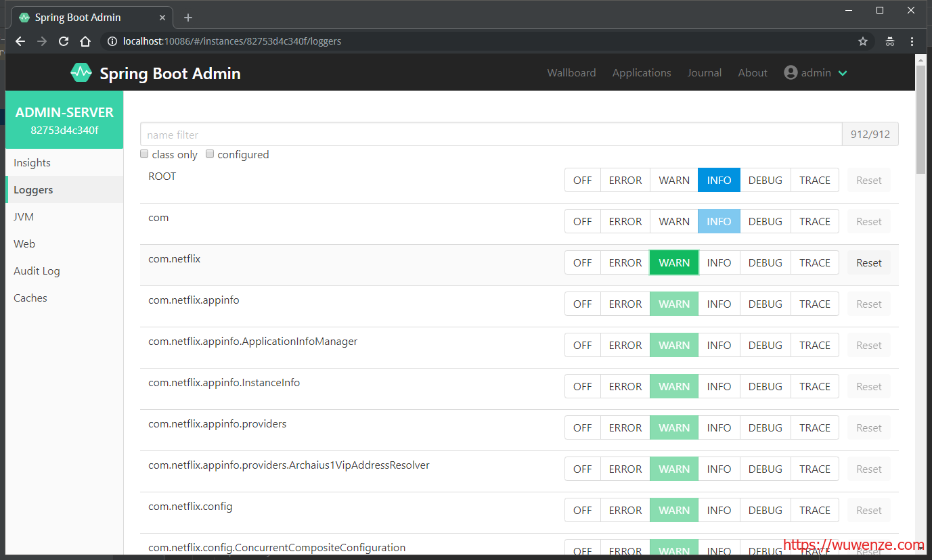Screen dimensions: 932x560
Task: Select WARN for the ROOT logger
Action: [x=674, y=180]
